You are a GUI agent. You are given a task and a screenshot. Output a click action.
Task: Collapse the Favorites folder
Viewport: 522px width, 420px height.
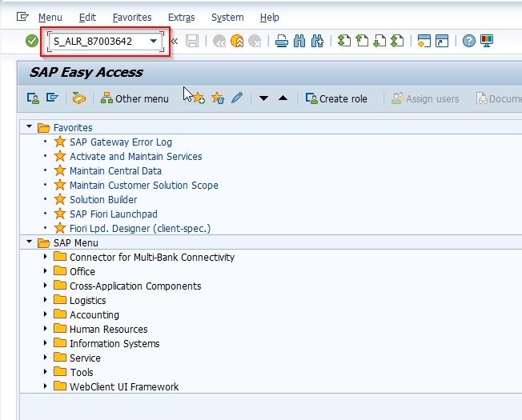30,126
